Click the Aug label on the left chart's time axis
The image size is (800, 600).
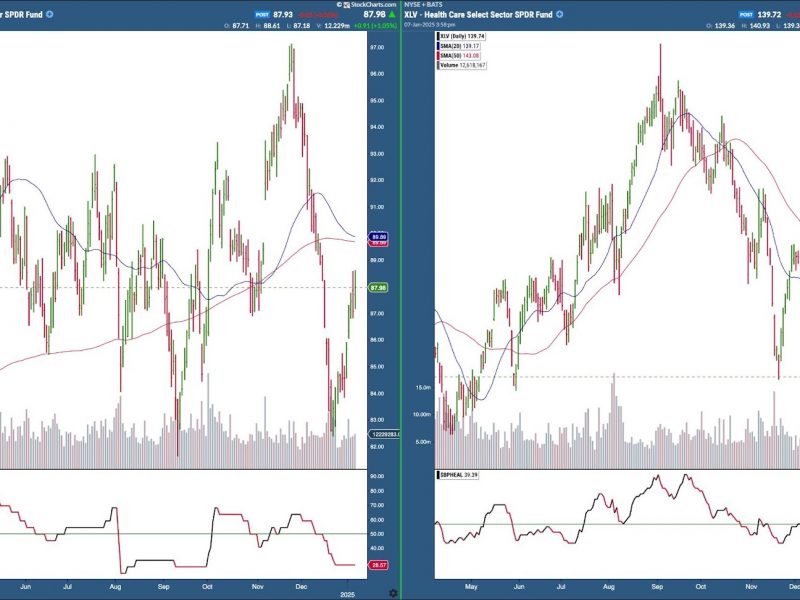coord(115,587)
